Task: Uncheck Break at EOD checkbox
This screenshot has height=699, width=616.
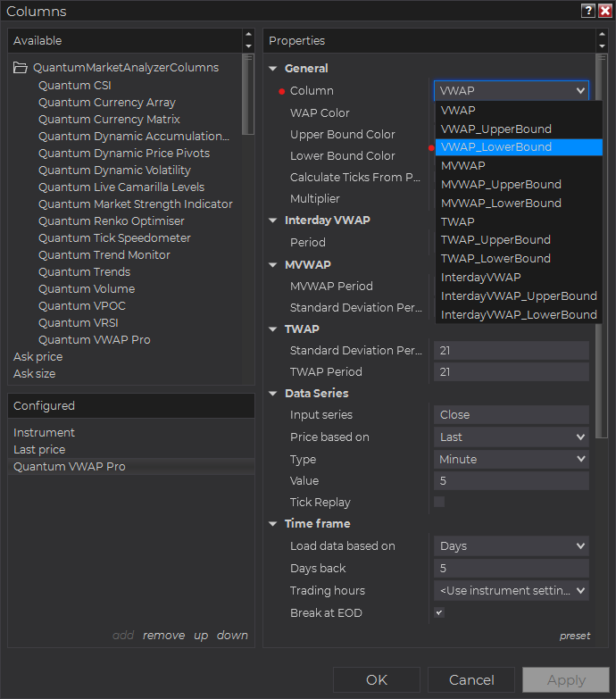Action: click(x=439, y=612)
